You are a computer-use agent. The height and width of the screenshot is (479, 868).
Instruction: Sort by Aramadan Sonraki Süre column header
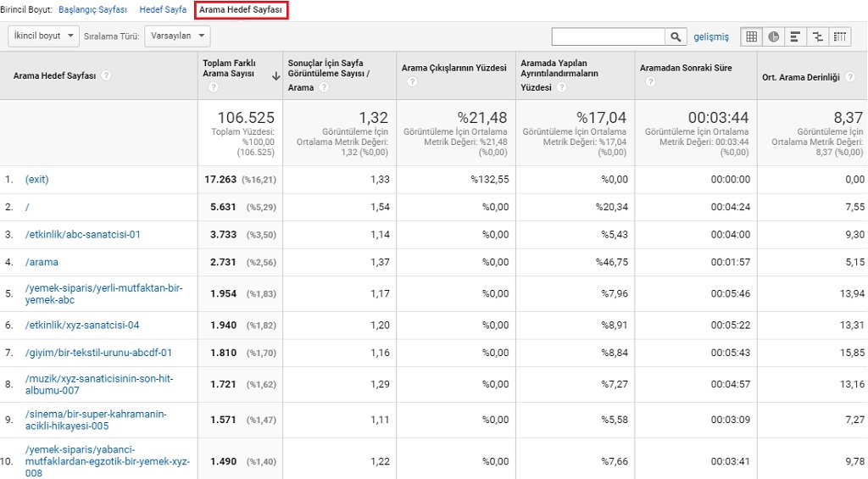[x=686, y=68]
